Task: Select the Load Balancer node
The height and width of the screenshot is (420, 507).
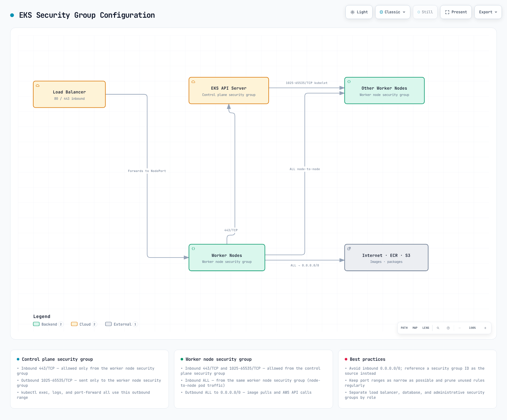Action: [69, 94]
